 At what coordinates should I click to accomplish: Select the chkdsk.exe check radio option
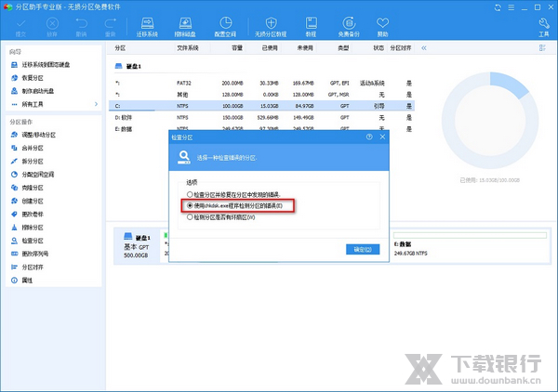(x=190, y=205)
